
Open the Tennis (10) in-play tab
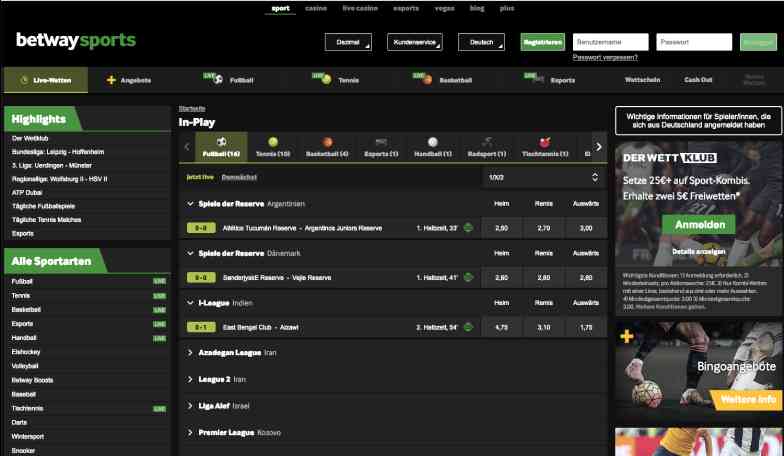point(273,147)
